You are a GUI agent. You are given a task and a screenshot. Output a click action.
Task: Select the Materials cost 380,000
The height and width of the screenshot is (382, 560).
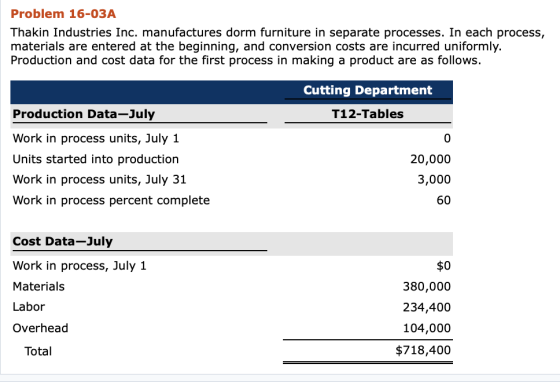click(427, 287)
